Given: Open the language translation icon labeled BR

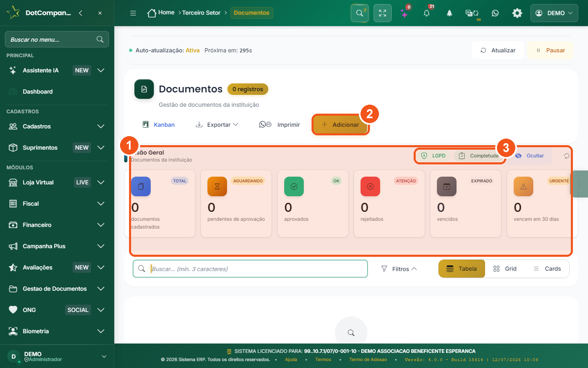Looking at the screenshot, I should (x=472, y=13).
